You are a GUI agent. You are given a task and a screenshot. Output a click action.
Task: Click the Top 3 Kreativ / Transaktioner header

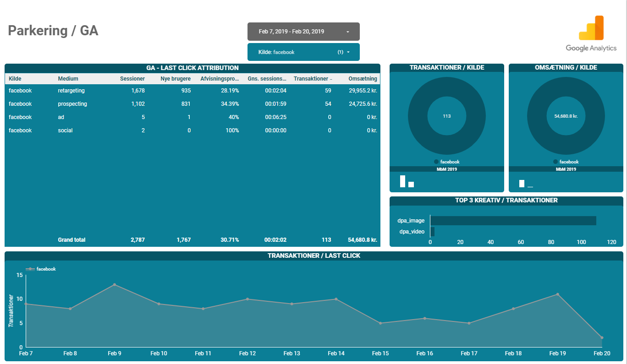click(506, 201)
